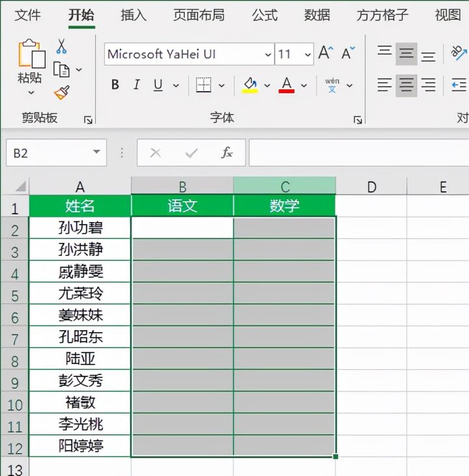This screenshot has height=476, width=469.
Task: Cancel formula entry with X
Action: click(x=156, y=153)
